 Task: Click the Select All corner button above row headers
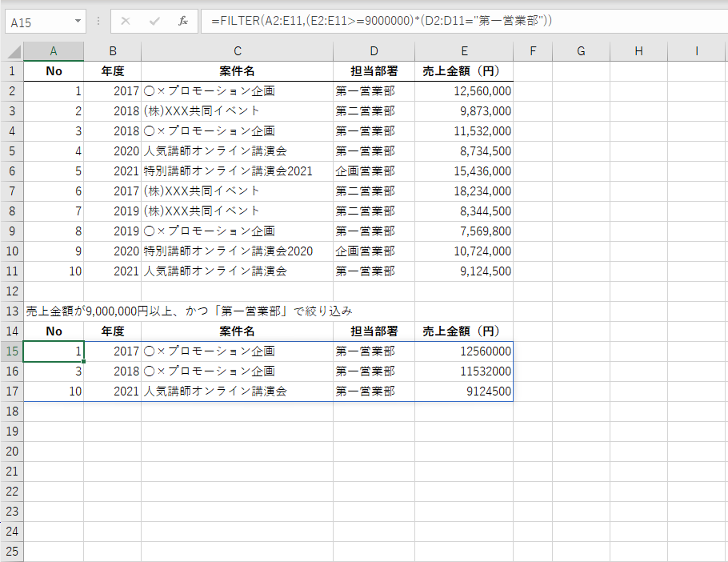tap(11, 50)
